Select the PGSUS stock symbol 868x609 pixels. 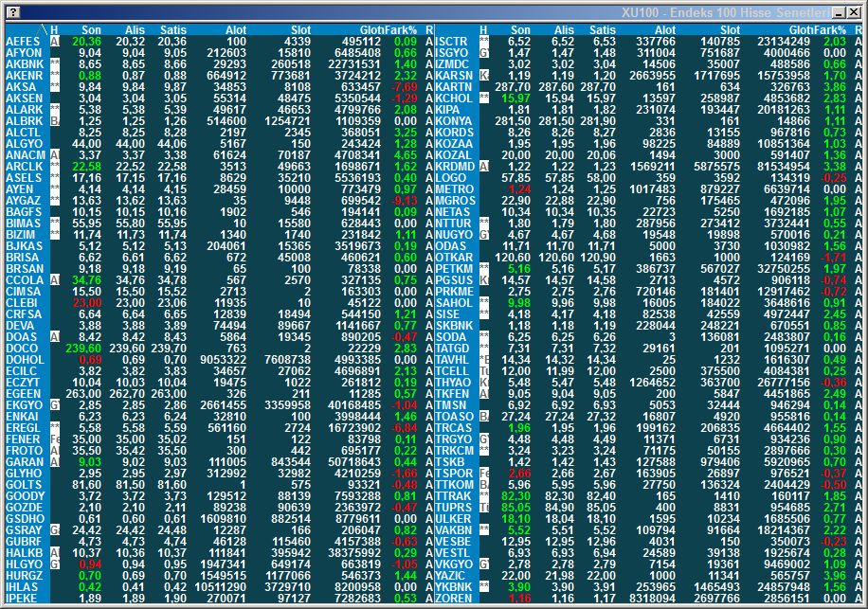[x=454, y=280]
